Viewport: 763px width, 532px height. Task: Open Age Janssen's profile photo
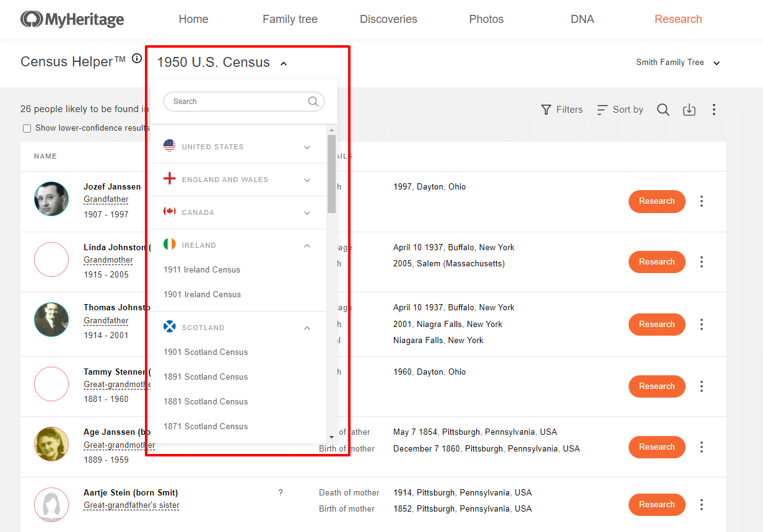(x=51, y=444)
